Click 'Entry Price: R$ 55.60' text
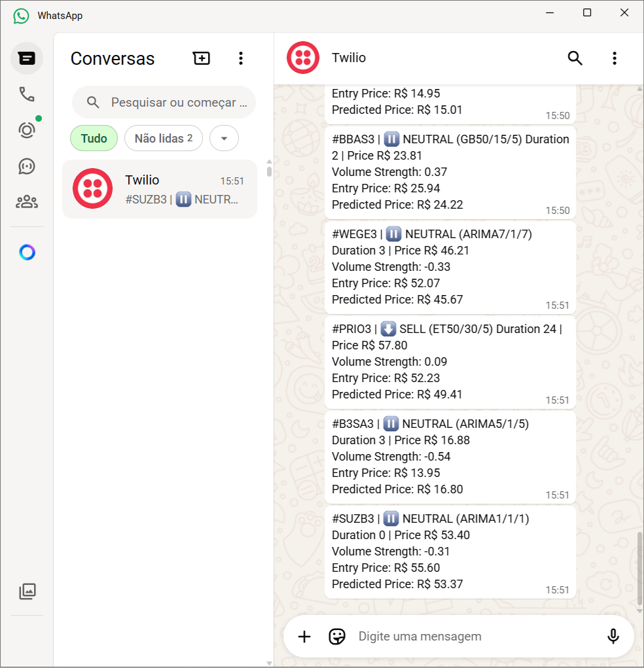The height and width of the screenshot is (668, 644). tap(385, 568)
